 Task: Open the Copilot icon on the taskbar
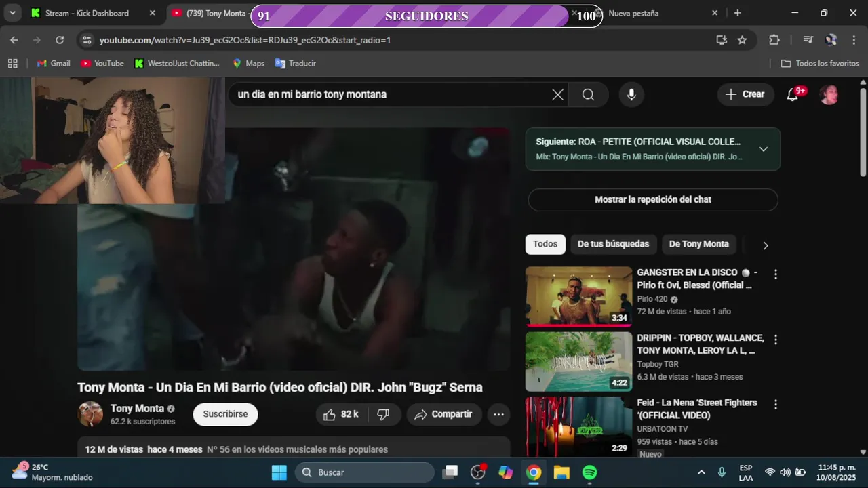[x=505, y=472]
